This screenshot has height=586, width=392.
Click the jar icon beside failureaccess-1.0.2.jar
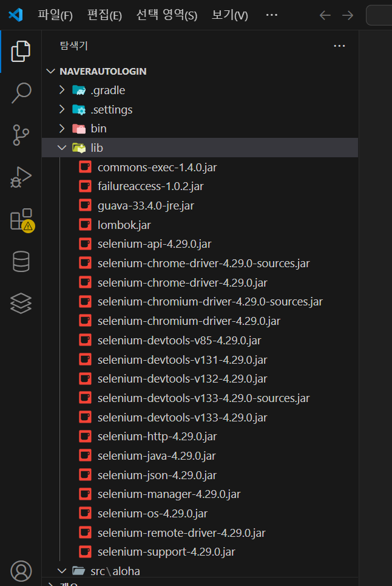tap(85, 186)
